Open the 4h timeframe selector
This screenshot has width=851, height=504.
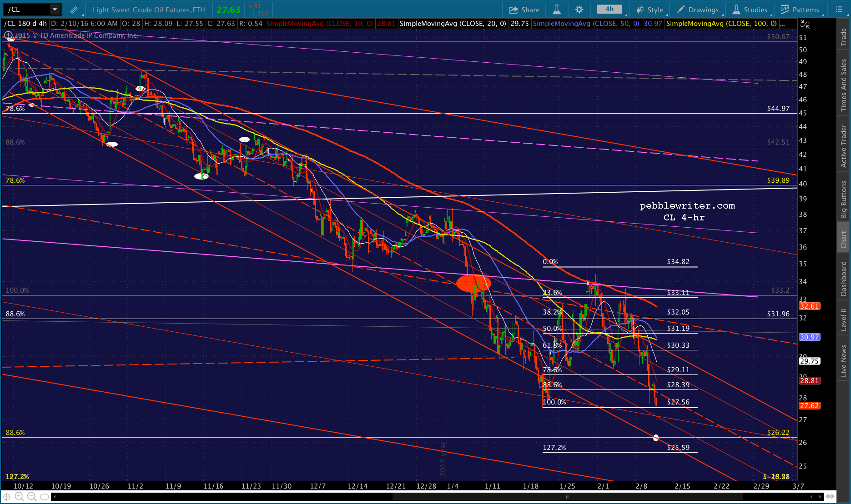[609, 10]
